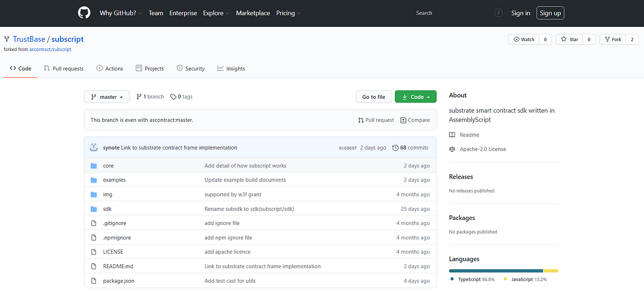Open the ascontract/subscript forked-from link
Image resolution: width=644 pixels, height=294 pixels.
tap(50, 49)
